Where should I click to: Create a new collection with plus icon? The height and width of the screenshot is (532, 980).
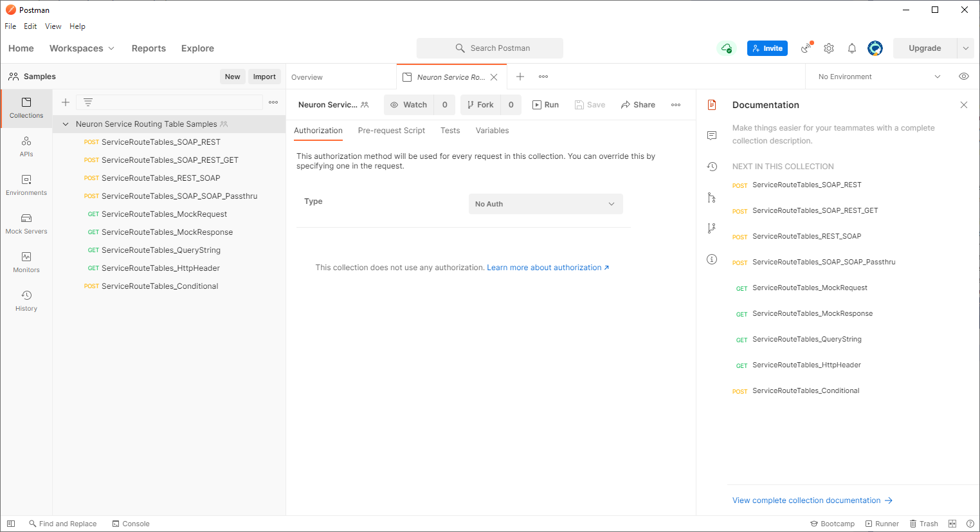(x=66, y=102)
